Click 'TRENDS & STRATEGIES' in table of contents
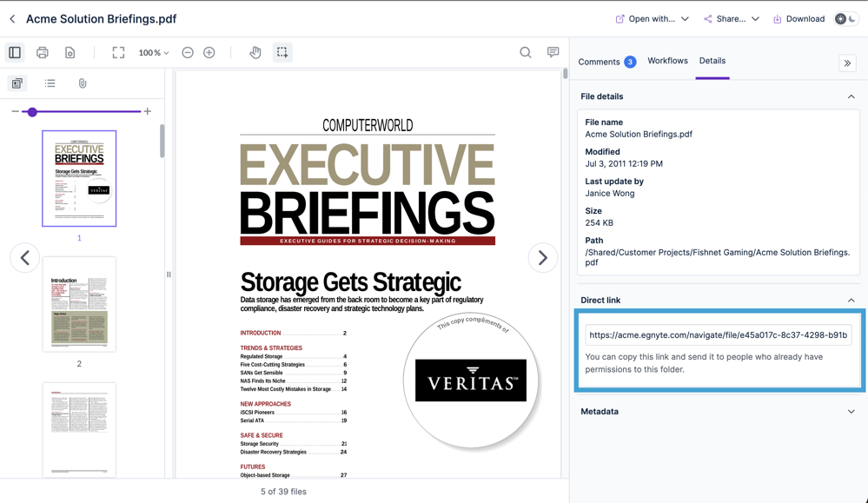868x503 pixels. 271,348
